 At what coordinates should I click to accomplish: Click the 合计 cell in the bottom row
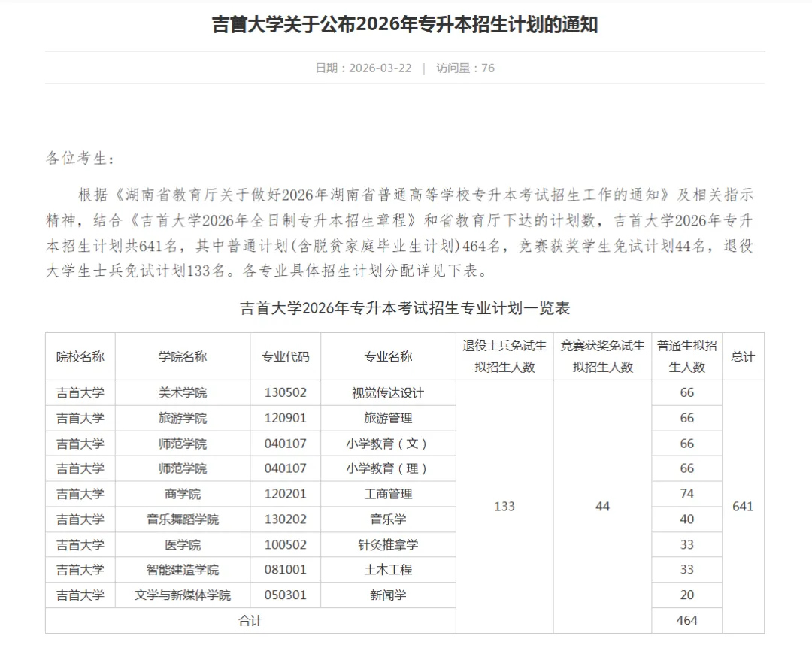point(250,621)
